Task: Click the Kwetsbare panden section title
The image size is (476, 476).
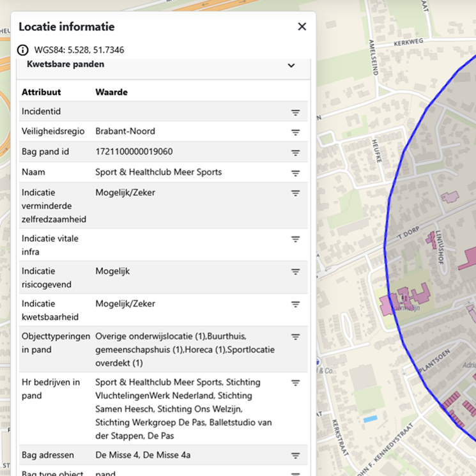Action: coord(65,65)
